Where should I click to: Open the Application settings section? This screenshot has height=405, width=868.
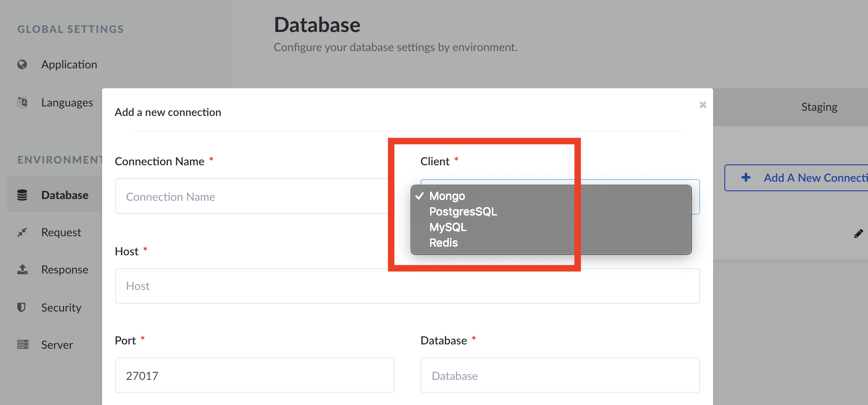69,64
